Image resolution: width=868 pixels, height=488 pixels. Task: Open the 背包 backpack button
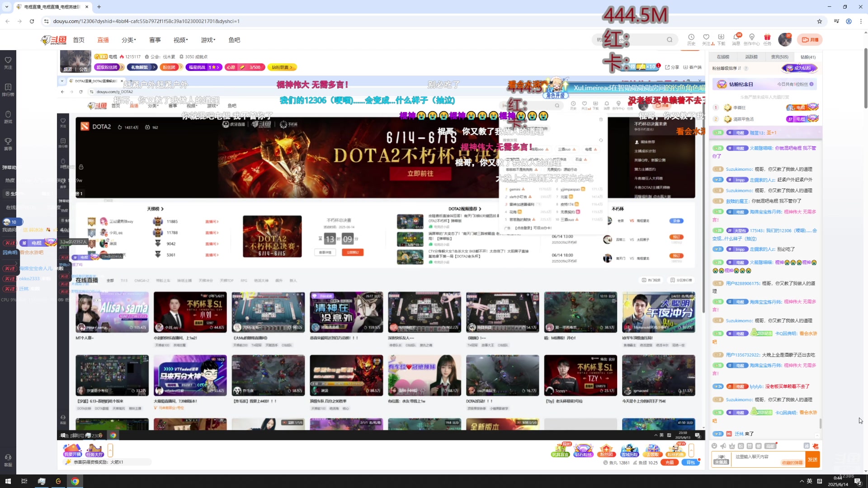click(x=691, y=463)
